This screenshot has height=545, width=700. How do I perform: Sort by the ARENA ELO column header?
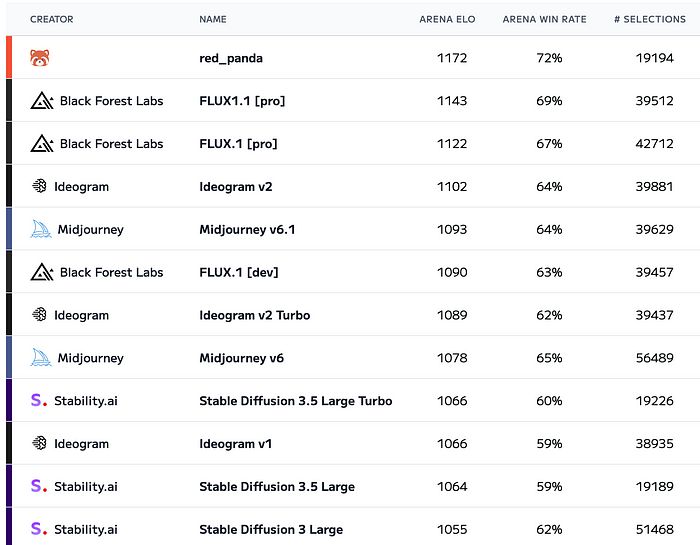[447, 19]
